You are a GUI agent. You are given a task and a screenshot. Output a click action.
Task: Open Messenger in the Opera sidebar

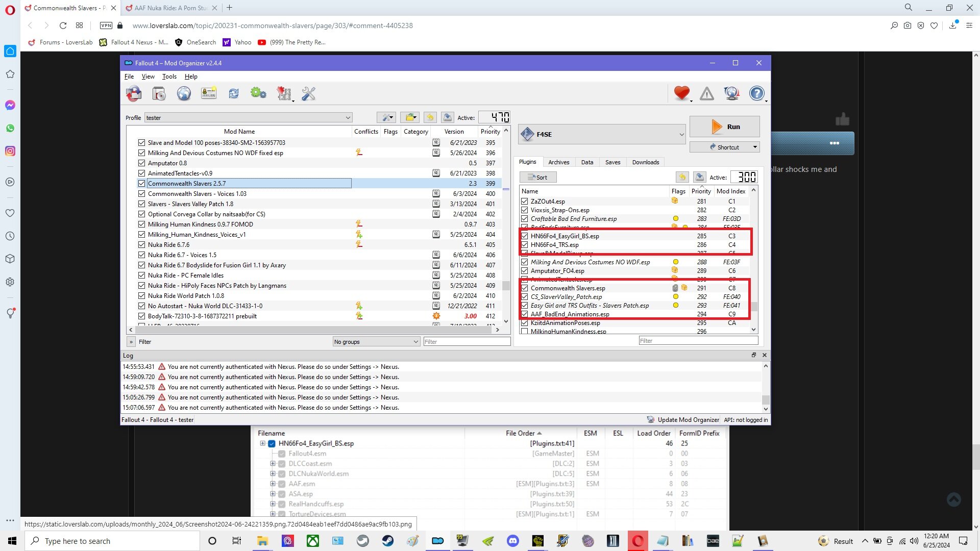[10, 105]
